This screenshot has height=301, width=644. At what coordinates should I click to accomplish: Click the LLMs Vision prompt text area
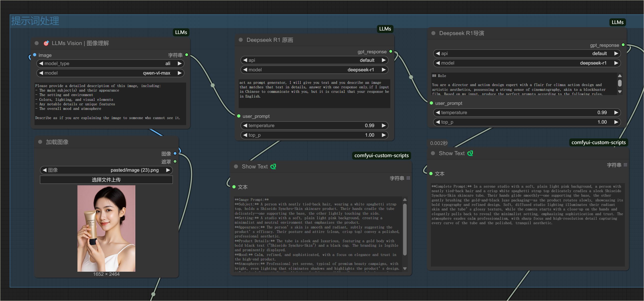click(x=110, y=104)
